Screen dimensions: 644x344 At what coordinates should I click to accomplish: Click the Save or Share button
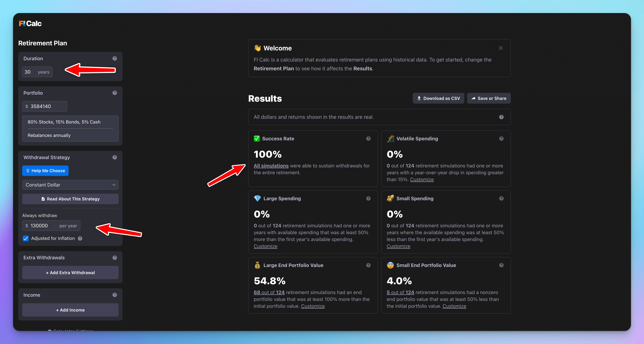pos(489,98)
